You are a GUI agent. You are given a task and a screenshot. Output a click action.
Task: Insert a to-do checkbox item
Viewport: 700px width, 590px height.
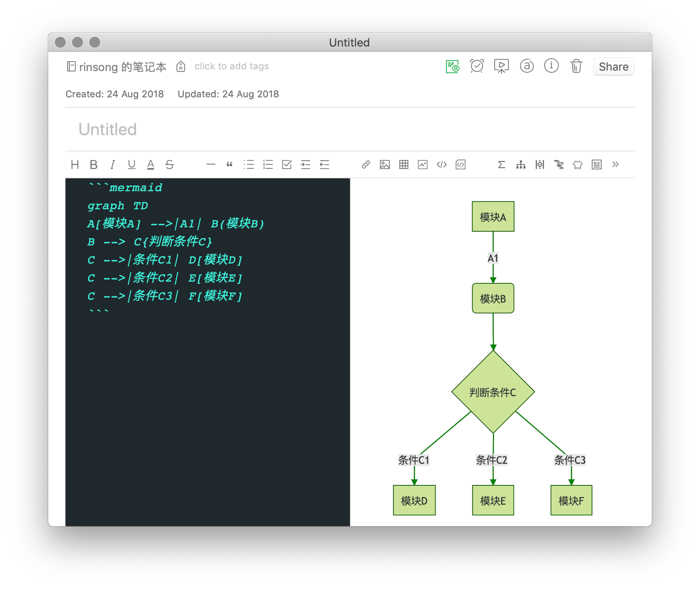click(287, 165)
